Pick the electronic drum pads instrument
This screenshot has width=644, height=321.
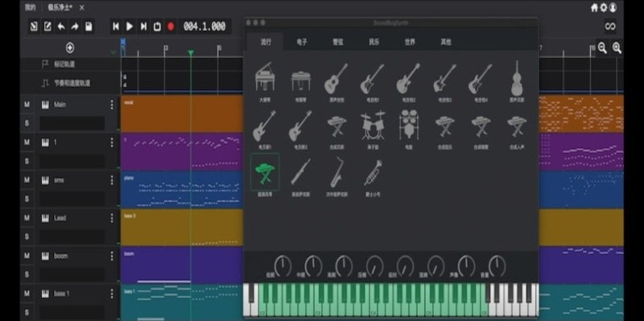tap(409, 125)
